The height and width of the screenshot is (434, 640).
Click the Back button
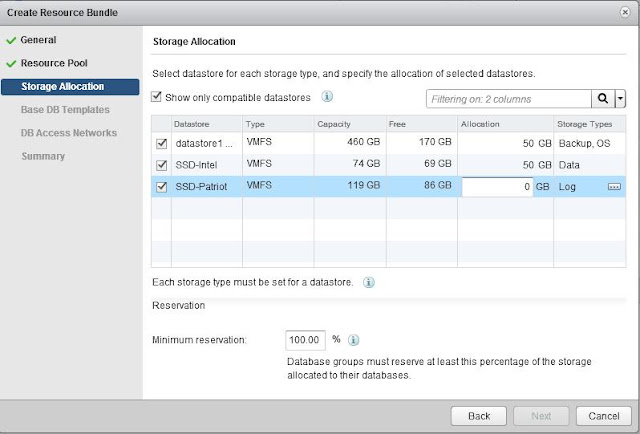[479, 414]
